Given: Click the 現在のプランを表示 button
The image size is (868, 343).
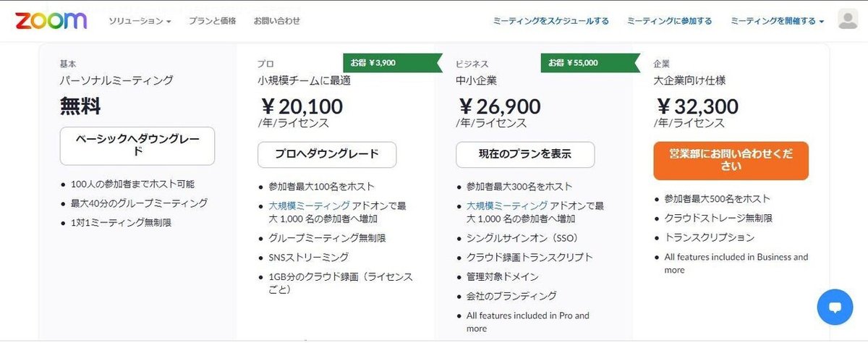Looking at the screenshot, I should pos(525,154).
